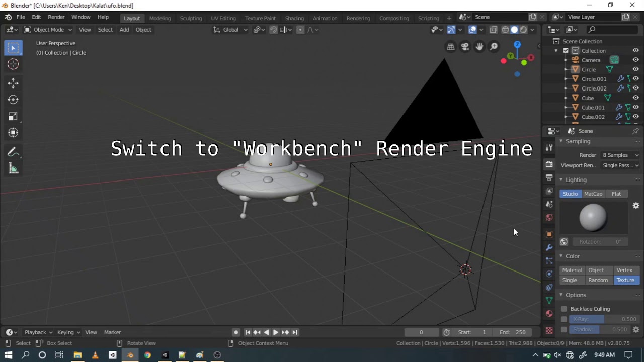The image size is (644, 362).
Task: Select the Scale tool
Action: pos(13,116)
